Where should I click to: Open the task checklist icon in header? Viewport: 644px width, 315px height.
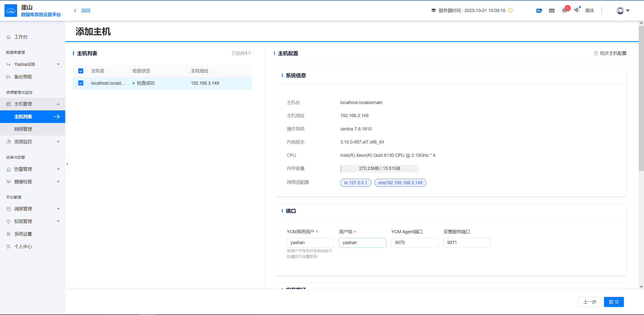tap(552, 11)
